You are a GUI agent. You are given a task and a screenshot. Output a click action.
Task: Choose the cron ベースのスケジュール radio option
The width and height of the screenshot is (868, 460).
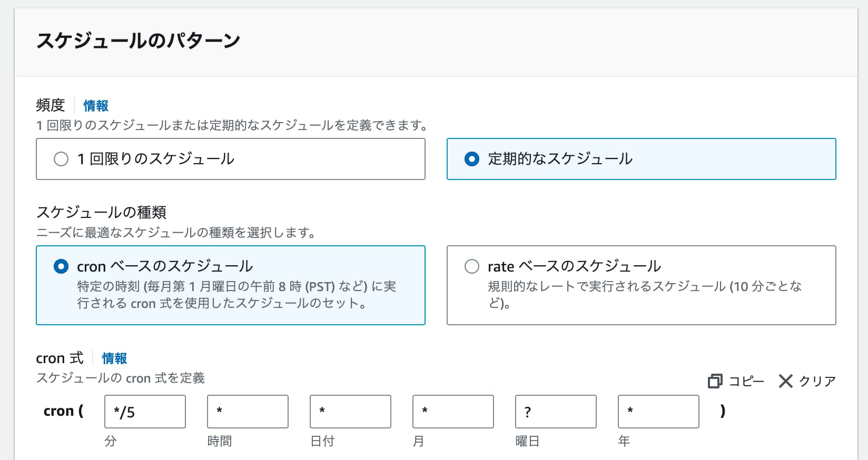(61, 266)
